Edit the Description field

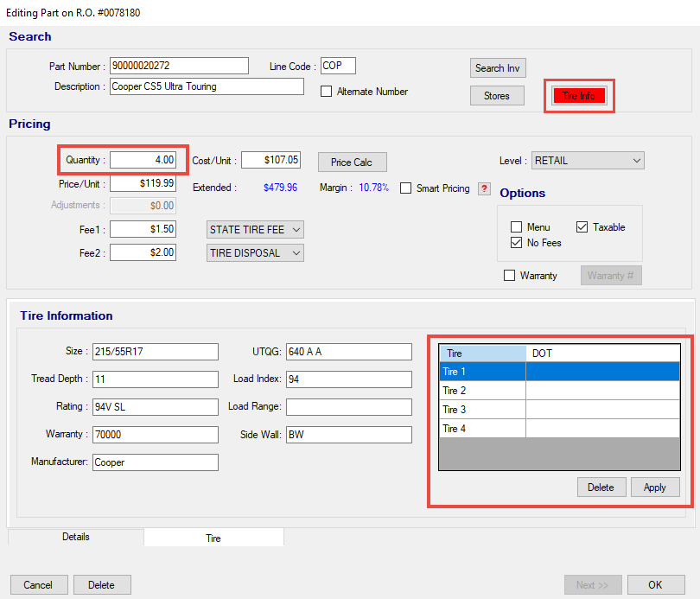tap(207, 86)
